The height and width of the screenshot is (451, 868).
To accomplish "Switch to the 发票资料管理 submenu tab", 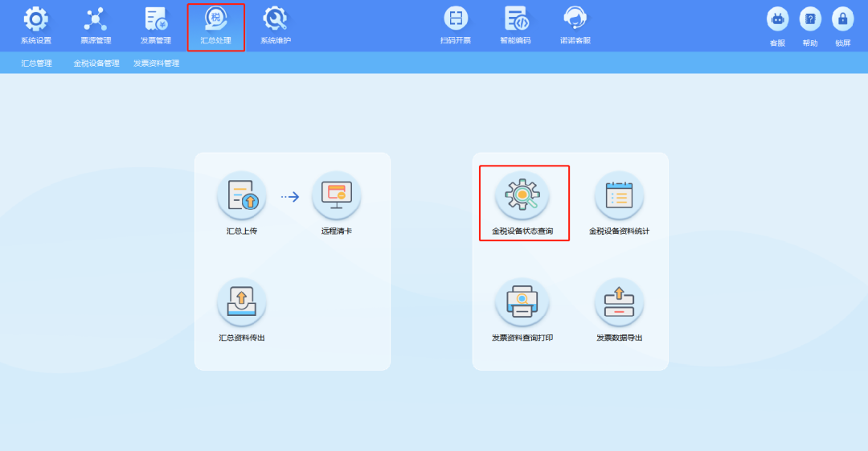I will pos(157,63).
